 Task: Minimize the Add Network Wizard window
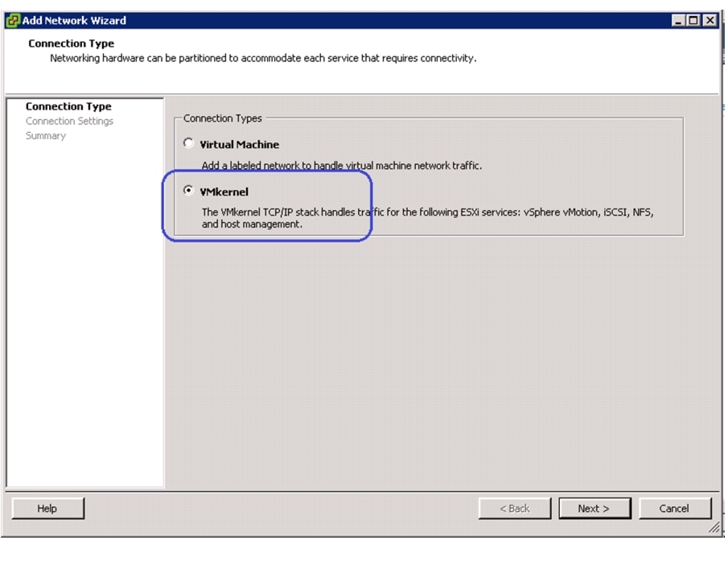click(x=678, y=20)
